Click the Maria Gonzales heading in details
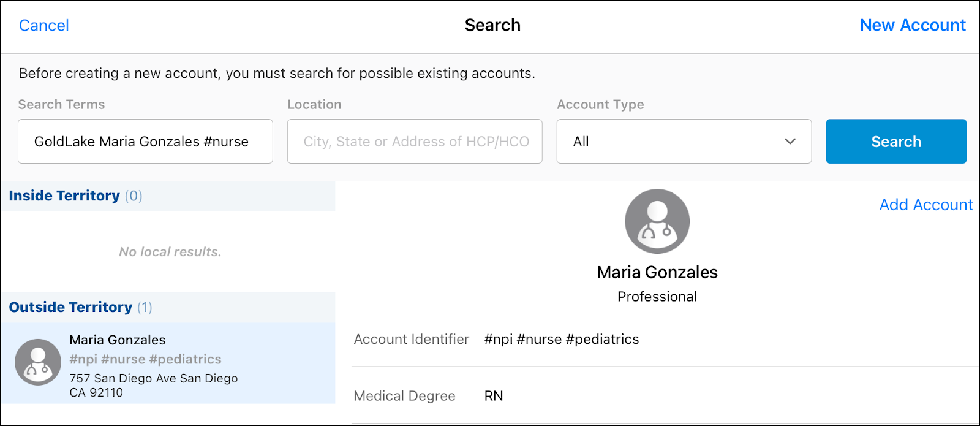The width and height of the screenshot is (980, 426). click(x=657, y=272)
